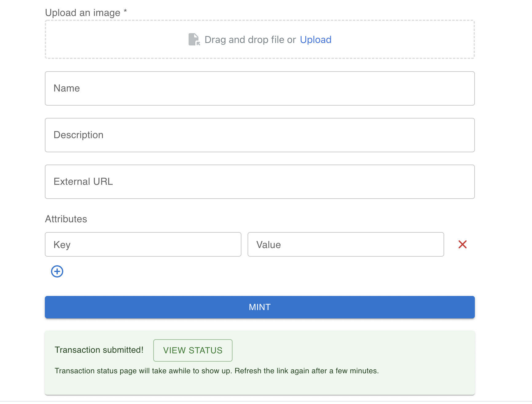Click the attribute Value field
Viewport: 532px width, 404px height.
click(346, 244)
